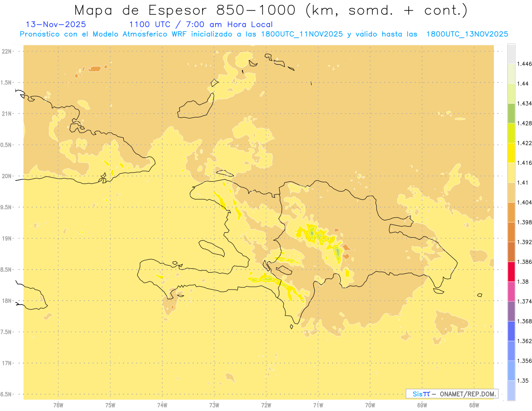Image resolution: width=532 pixels, height=411 pixels.
Task: Click the latitude label "20N"
Action: (x=7, y=176)
